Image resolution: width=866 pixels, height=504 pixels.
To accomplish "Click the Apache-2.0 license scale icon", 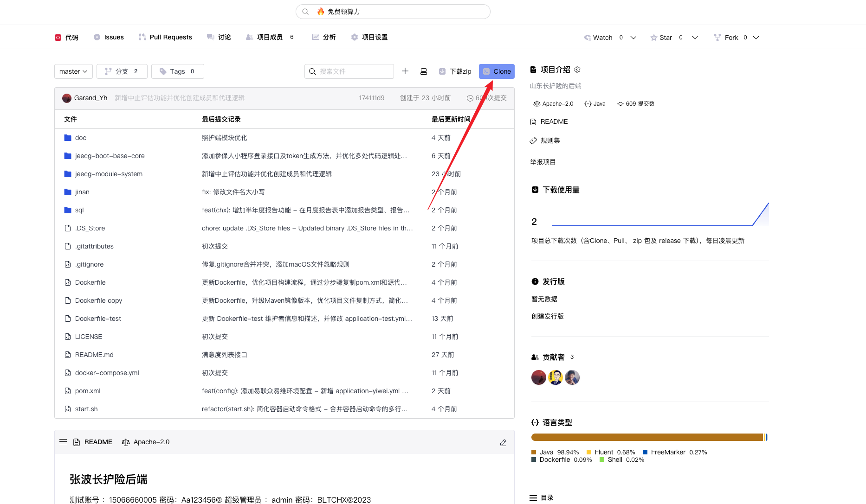I will point(536,103).
